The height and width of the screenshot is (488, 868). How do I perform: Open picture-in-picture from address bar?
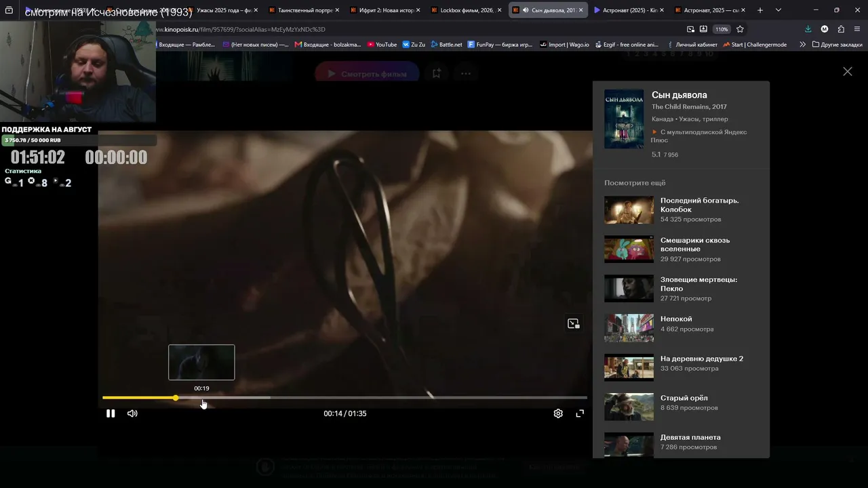(x=690, y=29)
